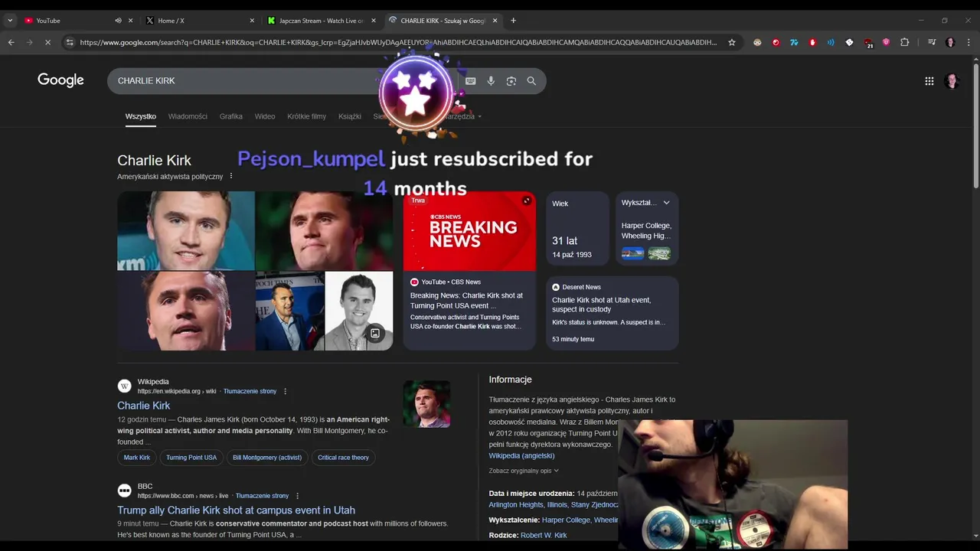Select the Wiadomości search tab
980x551 pixels.
point(188,116)
